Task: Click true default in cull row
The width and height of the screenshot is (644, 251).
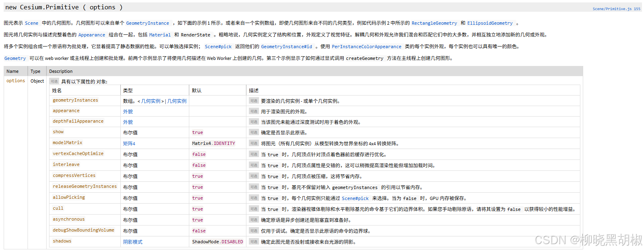Action: 198,209
